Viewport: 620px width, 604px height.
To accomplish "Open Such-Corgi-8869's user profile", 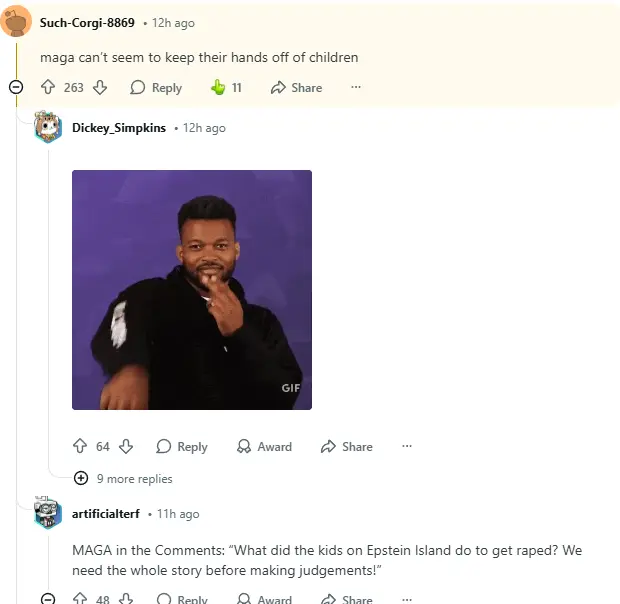I will tap(87, 23).
